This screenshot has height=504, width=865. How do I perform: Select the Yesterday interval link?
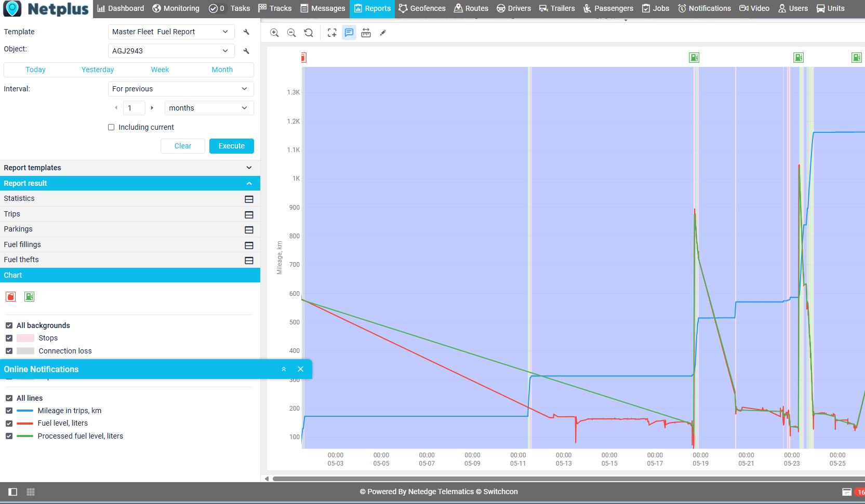(x=98, y=70)
